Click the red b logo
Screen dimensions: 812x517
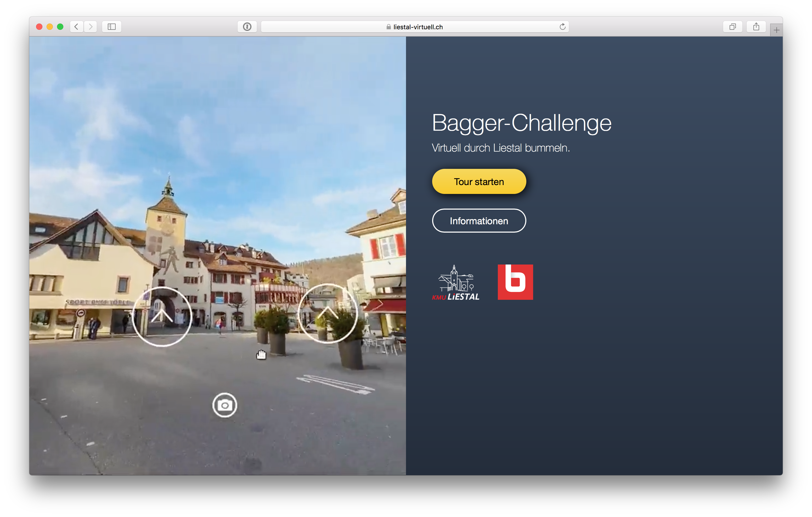click(x=515, y=282)
